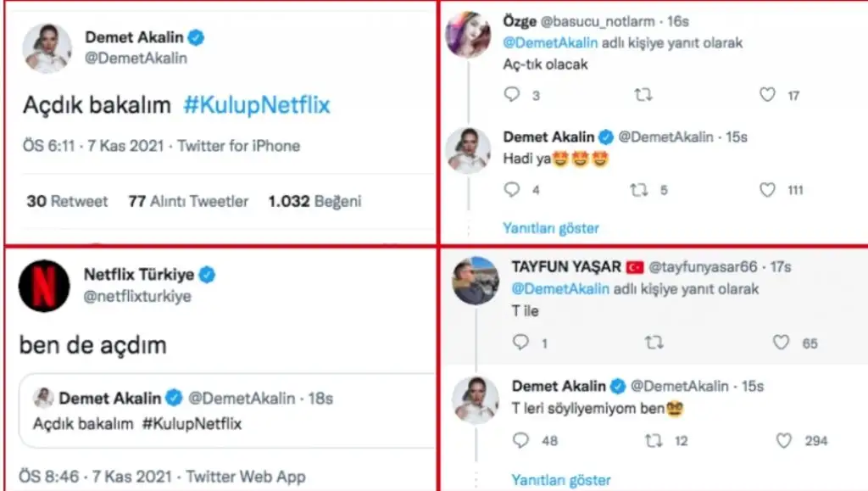
Task: Open the #KulupNetflix hashtag in main tweet
Action: point(256,105)
